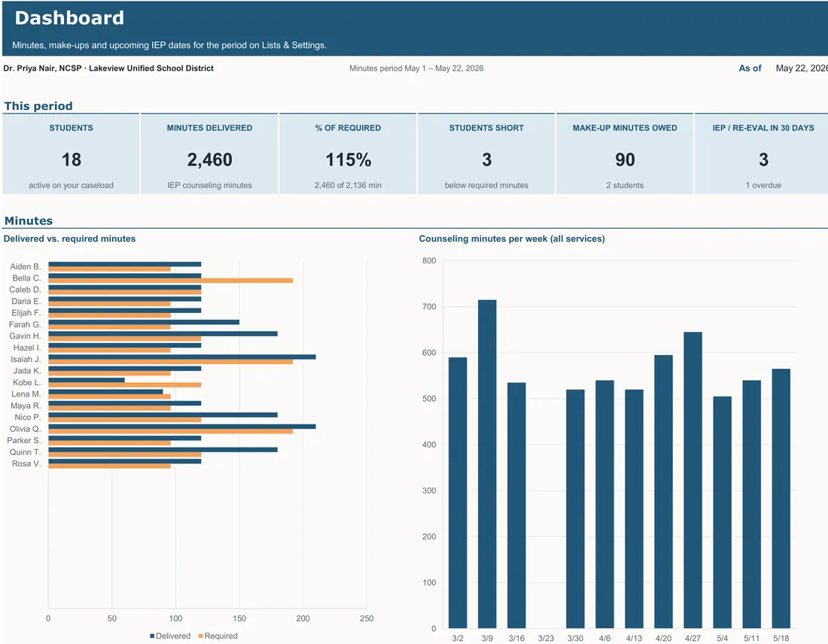Click the 'below required minutes' caption
This screenshot has width=828, height=644.
pyautogui.click(x=486, y=185)
